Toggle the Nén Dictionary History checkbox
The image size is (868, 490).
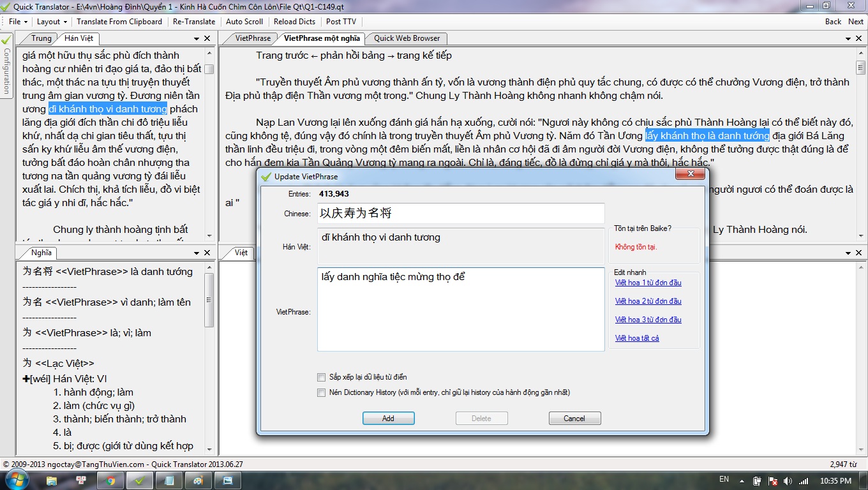pos(322,392)
